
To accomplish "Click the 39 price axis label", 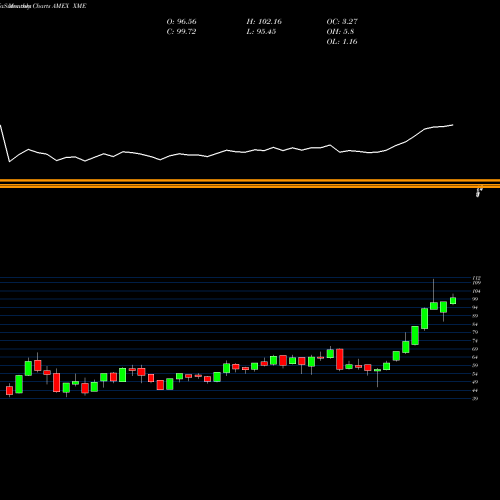I will (x=475, y=399).
